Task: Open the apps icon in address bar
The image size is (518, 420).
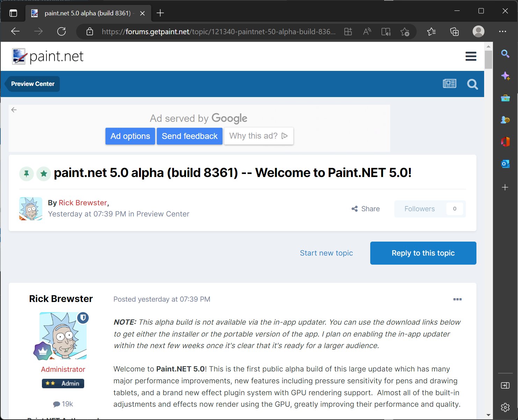Action: pos(348,32)
